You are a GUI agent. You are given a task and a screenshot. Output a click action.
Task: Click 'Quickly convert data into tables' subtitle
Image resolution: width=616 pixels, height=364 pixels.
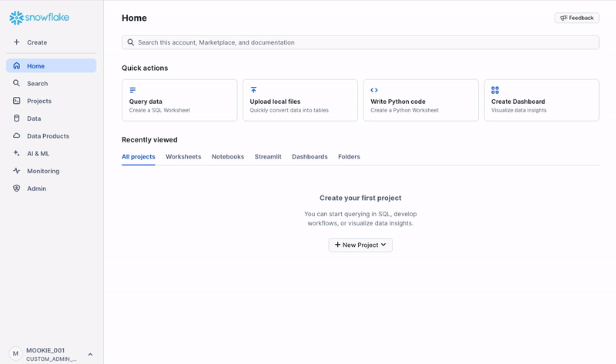pos(290,110)
